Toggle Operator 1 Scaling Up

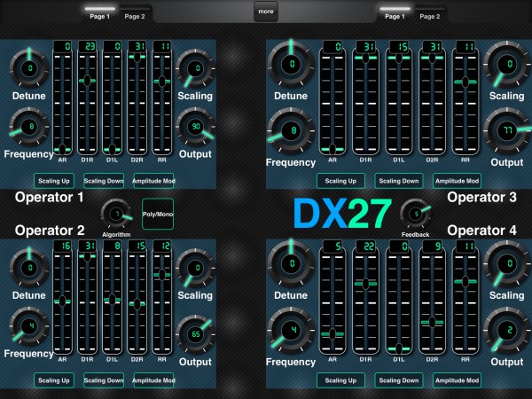point(54,181)
